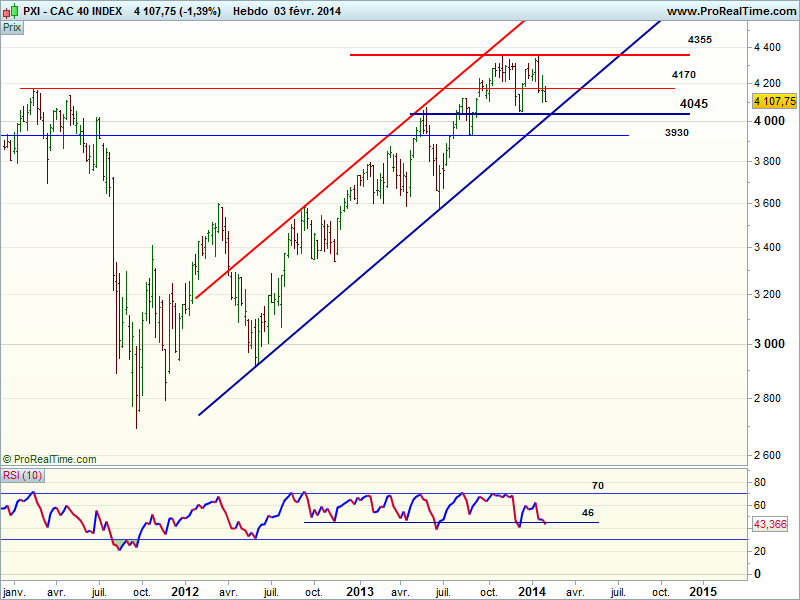
Task: Click the © ProRealTime.com copyright text
Action: tap(50, 459)
